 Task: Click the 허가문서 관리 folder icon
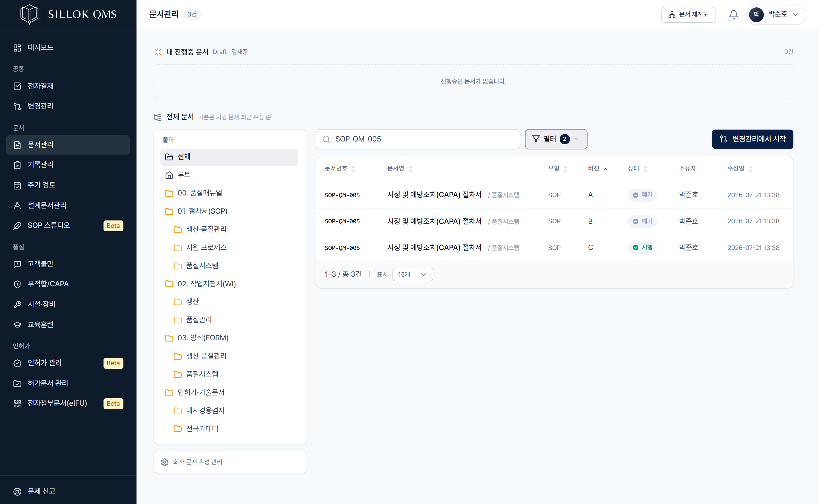[x=17, y=384]
